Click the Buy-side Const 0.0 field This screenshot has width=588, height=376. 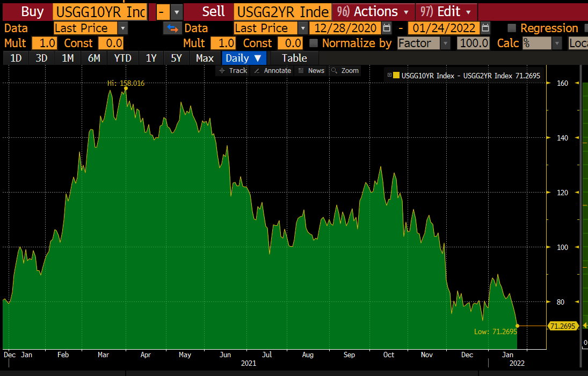(x=111, y=43)
